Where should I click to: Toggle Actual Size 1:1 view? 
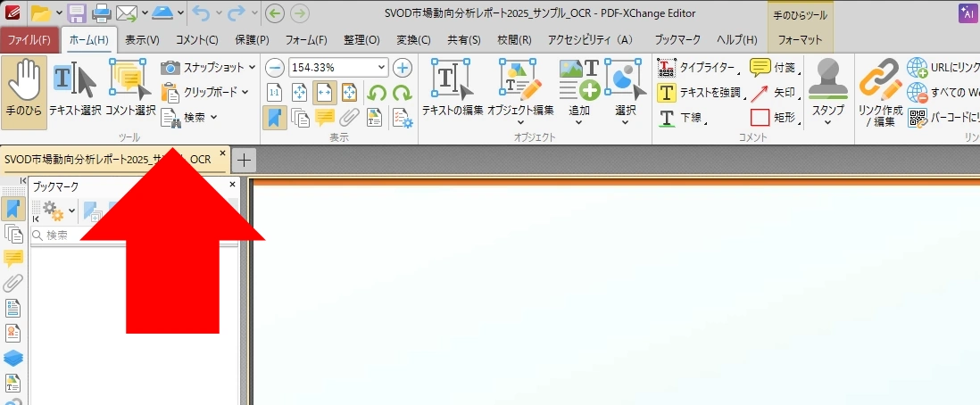point(274,93)
